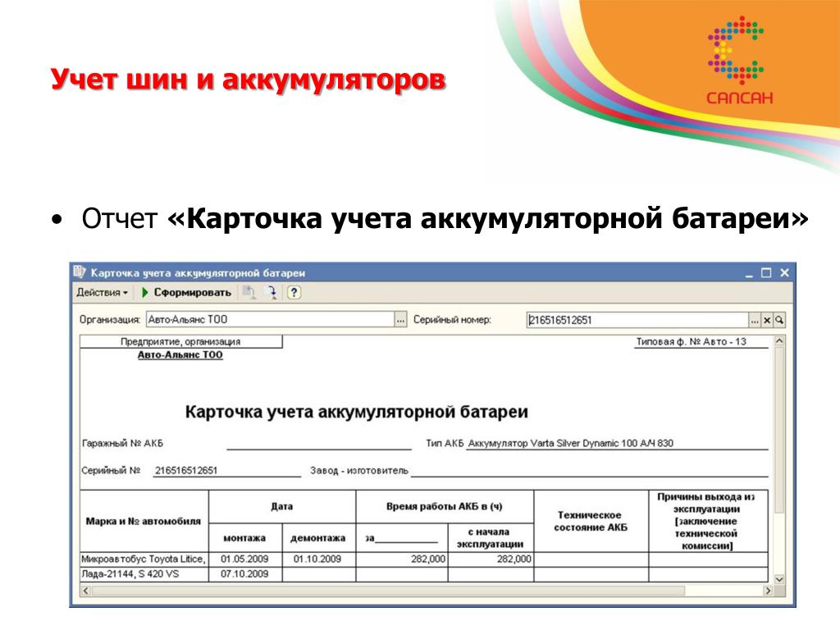This screenshot has width=840, height=630.
Task: Click the save settings arrow toolbar icon
Action: pos(272,293)
